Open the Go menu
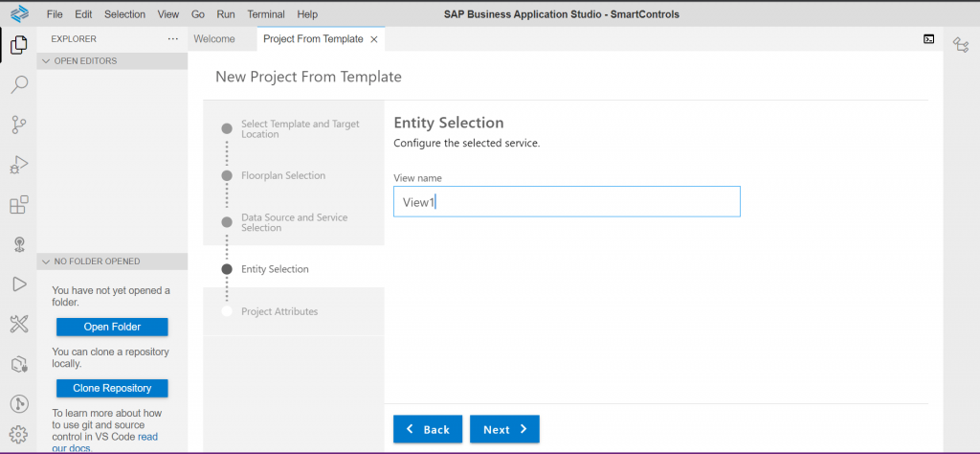 (198, 13)
